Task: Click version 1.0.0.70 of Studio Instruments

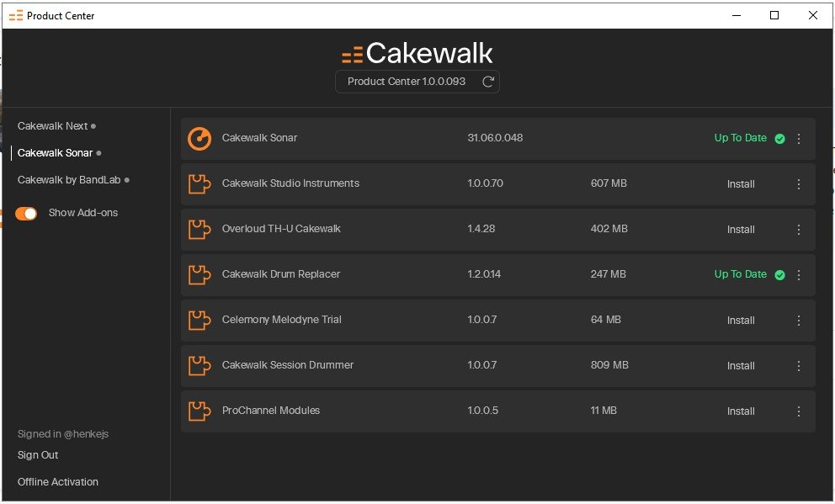Action: [x=485, y=183]
